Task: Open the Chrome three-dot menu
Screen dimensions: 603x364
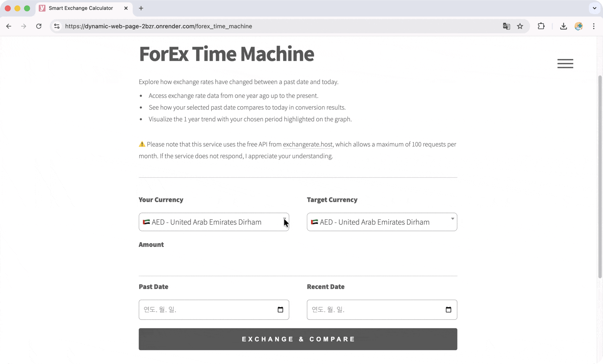Action: [594, 26]
